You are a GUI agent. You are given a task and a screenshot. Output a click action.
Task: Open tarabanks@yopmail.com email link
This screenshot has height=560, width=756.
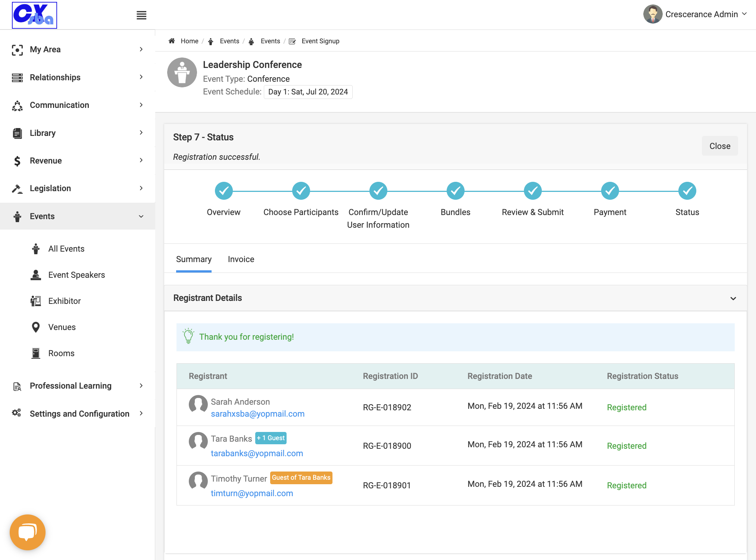pyautogui.click(x=257, y=454)
